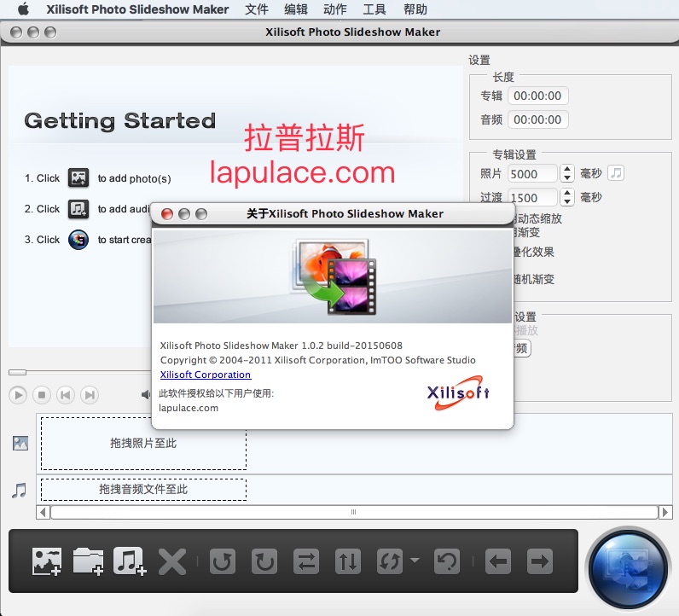679x616 pixels.
Task: Open the 文件 menu
Action: (x=257, y=9)
